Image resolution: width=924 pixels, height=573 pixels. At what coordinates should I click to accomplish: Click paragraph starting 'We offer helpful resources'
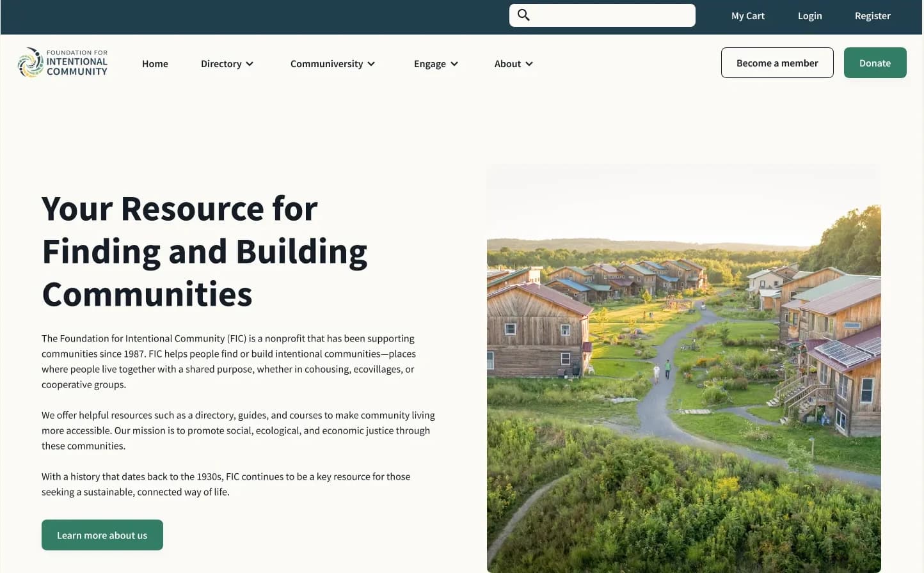coord(238,430)
